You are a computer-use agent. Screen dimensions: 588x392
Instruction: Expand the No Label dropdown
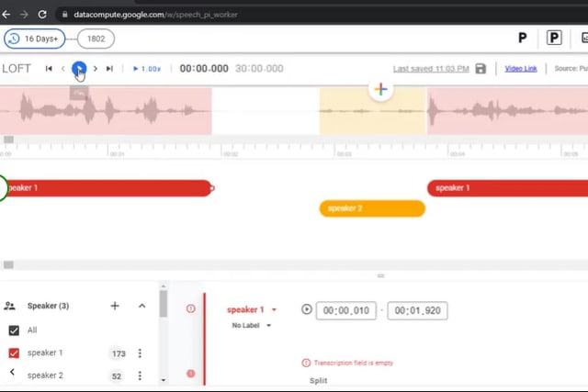click(252, 325)
